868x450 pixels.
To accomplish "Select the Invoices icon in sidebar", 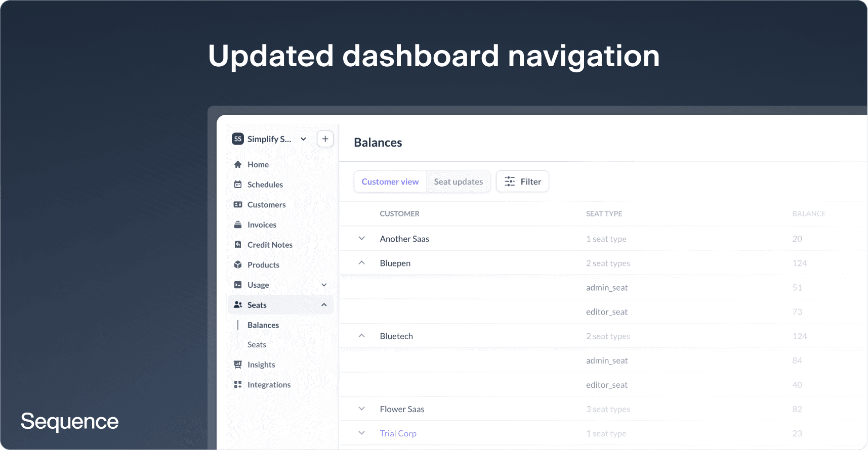I will tap(238, 224).
